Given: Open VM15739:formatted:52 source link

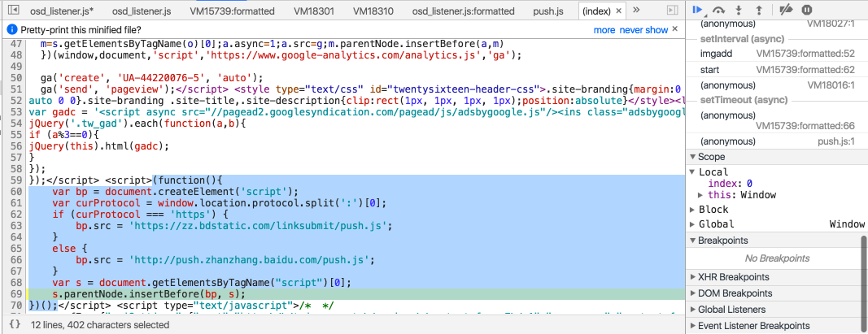Looking at the screenshot, I should pyautogui.click(x=805, y=54).
